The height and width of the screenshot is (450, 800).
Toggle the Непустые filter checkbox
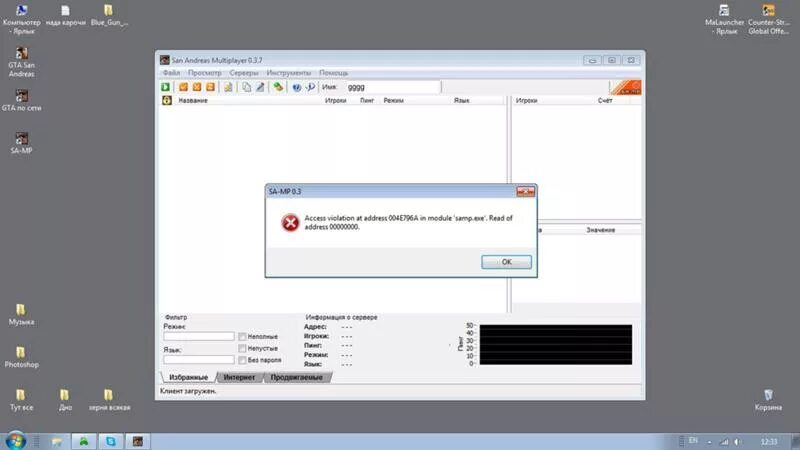coord(242,348)
